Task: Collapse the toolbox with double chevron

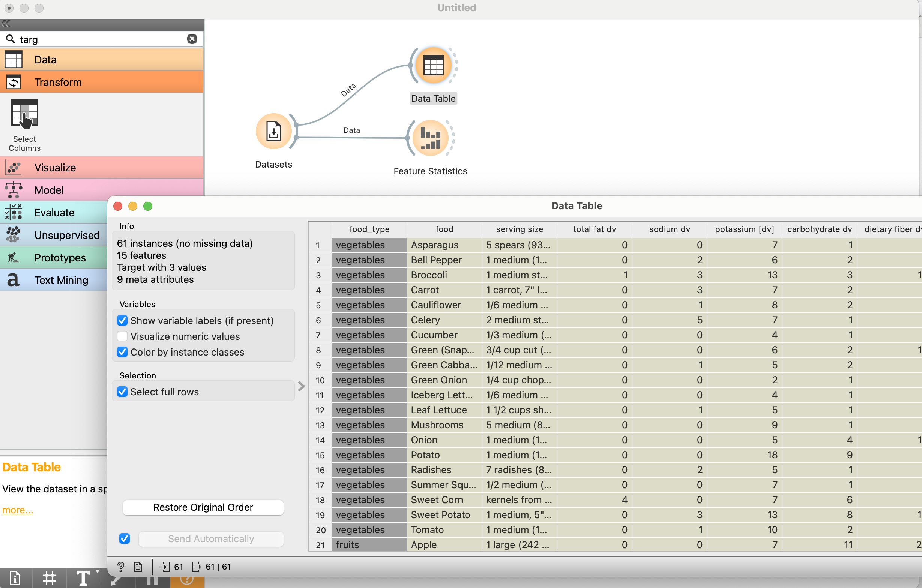Action: coord(6,24)
